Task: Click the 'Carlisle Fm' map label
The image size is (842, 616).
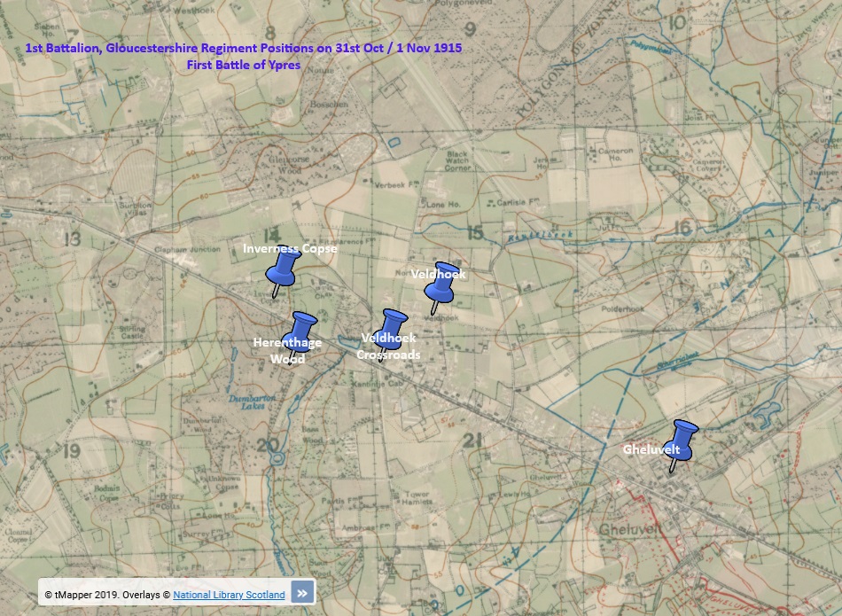Action: pos(518,202)
